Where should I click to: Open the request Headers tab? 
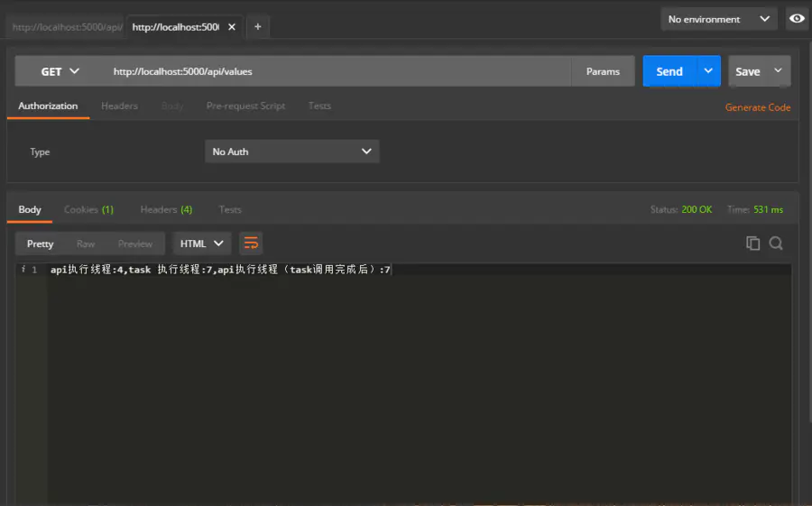pos(120,106)
